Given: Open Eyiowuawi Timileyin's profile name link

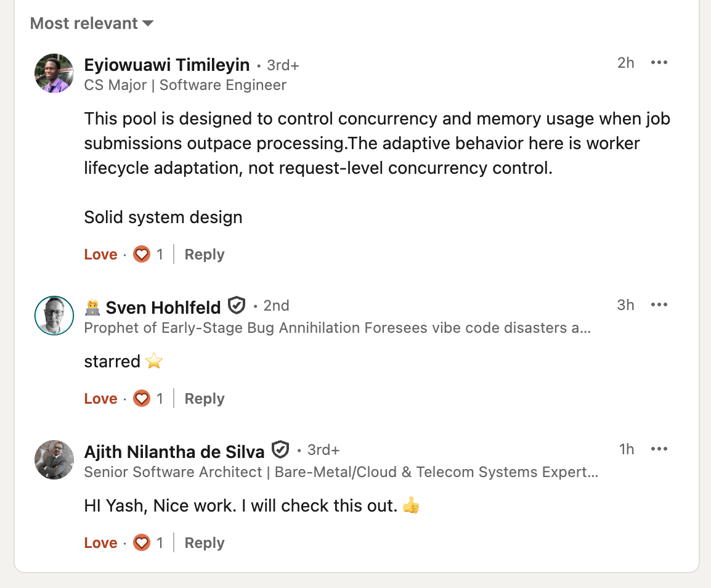Looking at the screenshot, I should click(167, 65).
